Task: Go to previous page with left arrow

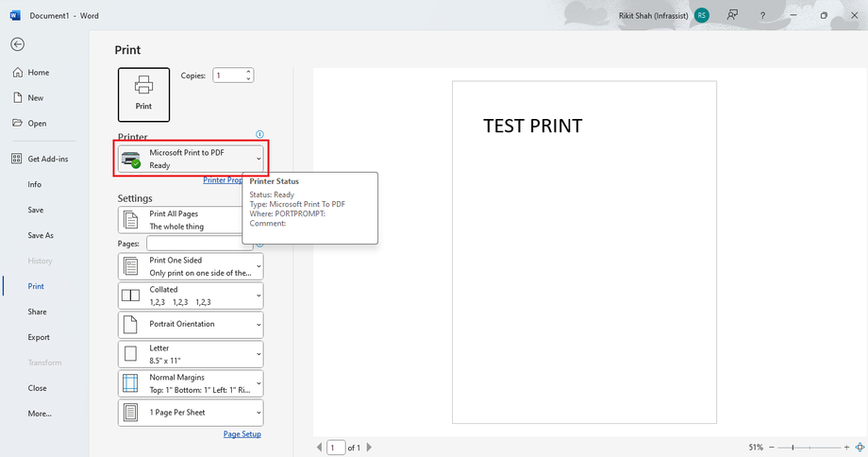Action: (x=319, y=447)
